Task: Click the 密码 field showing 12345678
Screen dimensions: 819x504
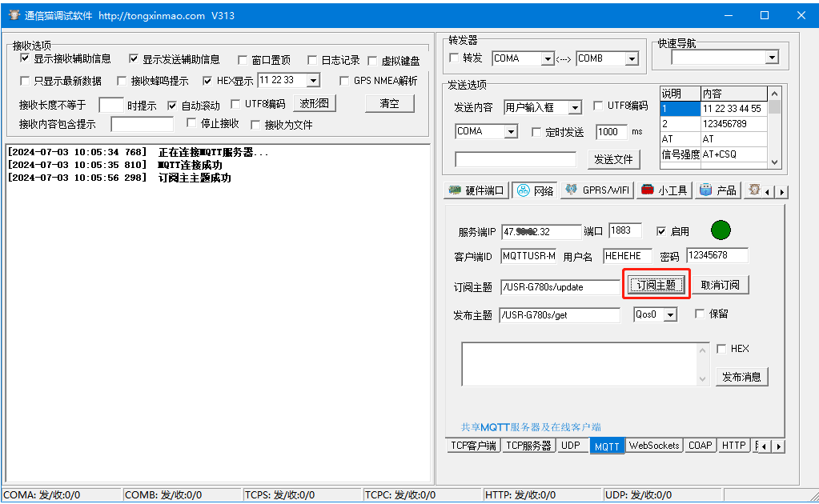Action: tap(717, 255)
